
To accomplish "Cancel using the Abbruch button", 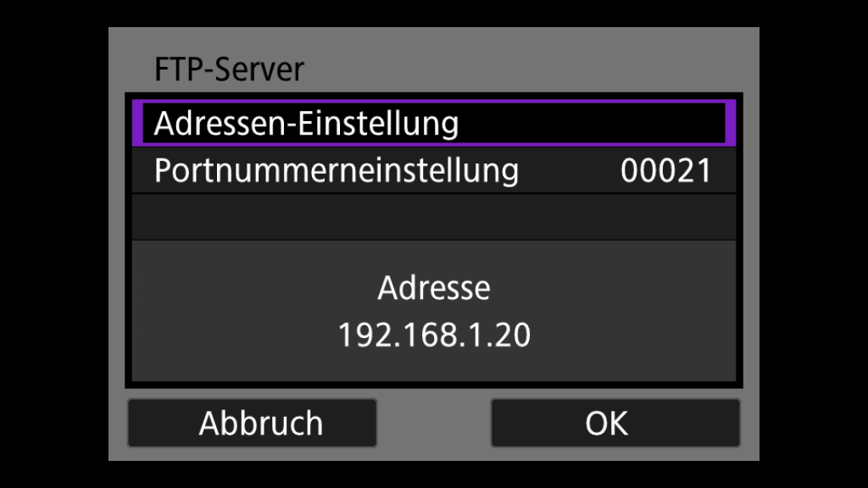I will pyautogui.click(x=252, y=423).
